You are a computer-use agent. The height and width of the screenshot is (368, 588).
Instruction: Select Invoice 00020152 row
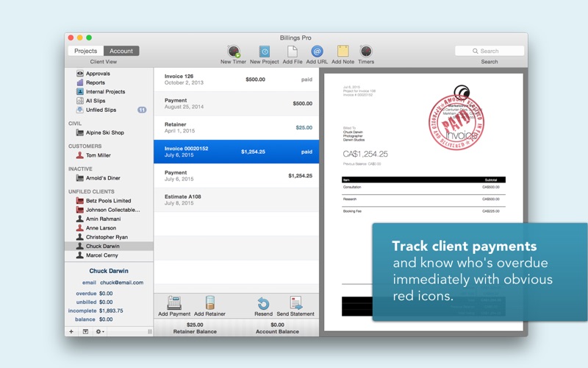click(x=236, y=152)
